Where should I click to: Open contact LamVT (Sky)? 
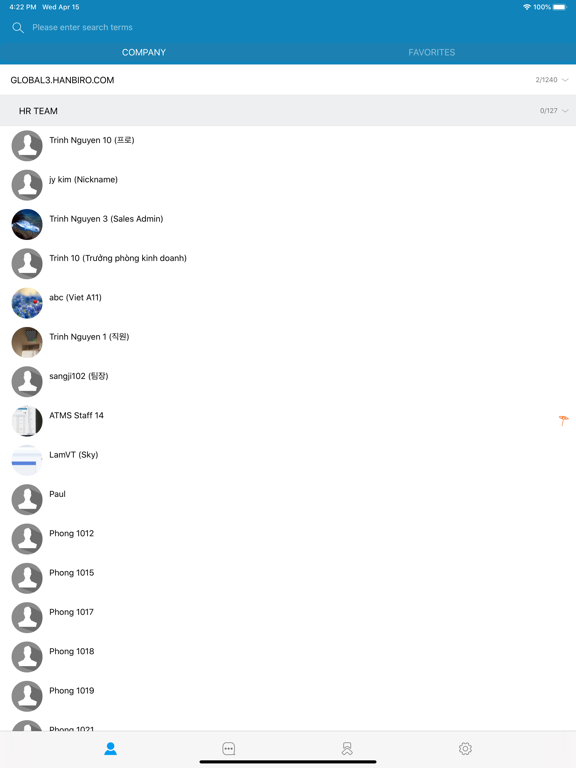click(x=288, y=460)
